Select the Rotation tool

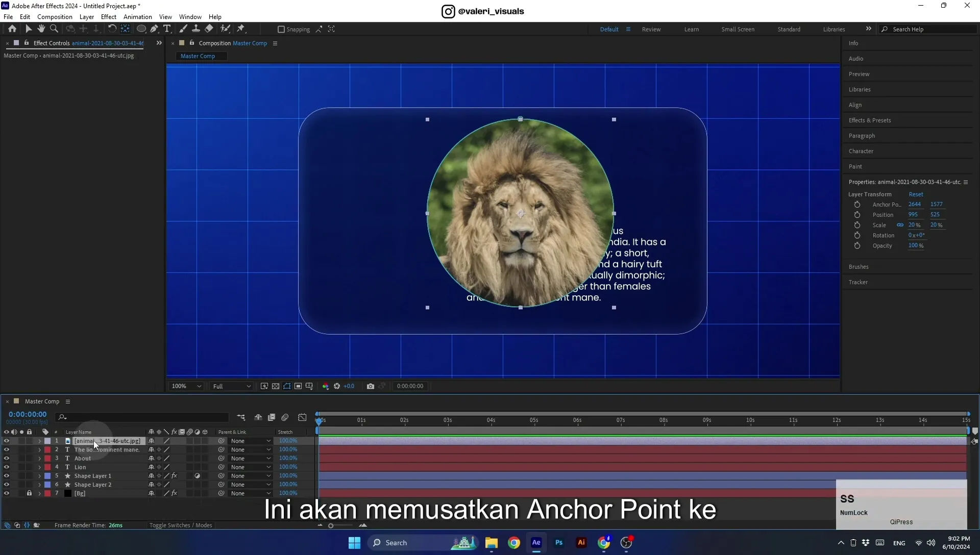112,29
